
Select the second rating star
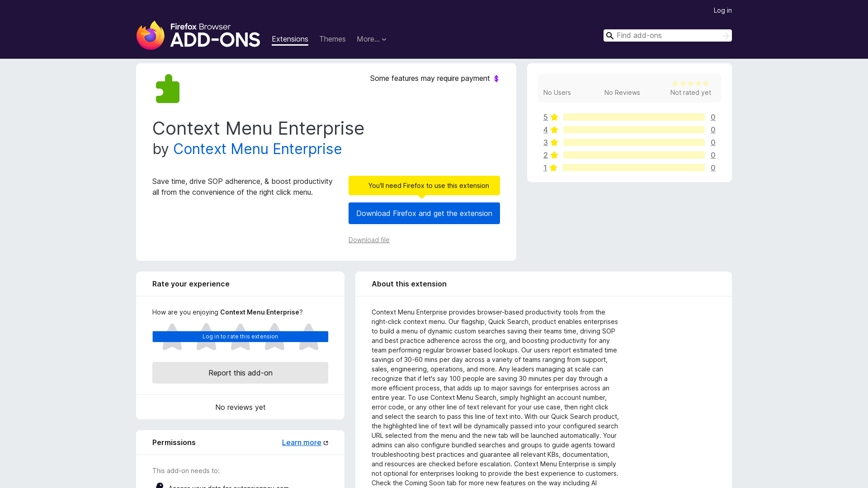206,337
